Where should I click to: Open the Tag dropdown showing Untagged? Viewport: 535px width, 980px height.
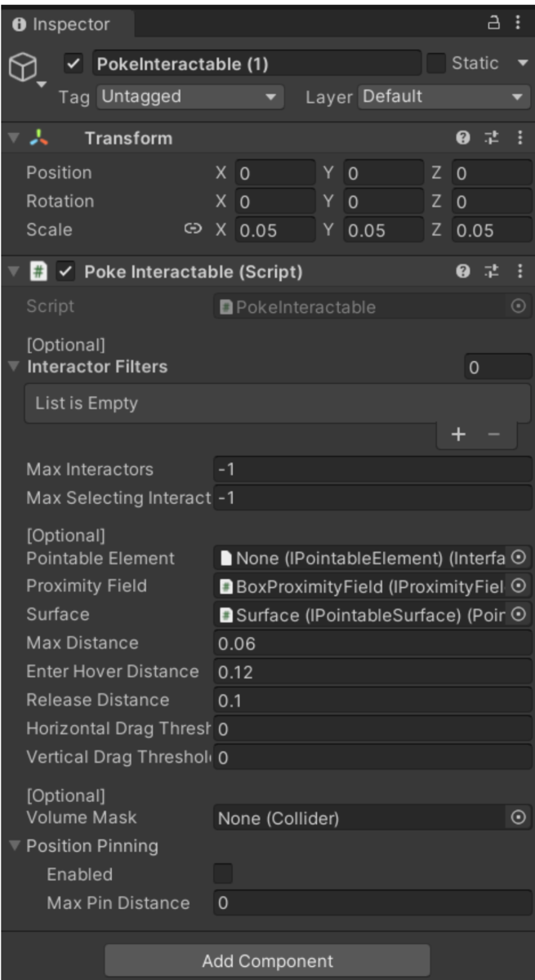189,96
